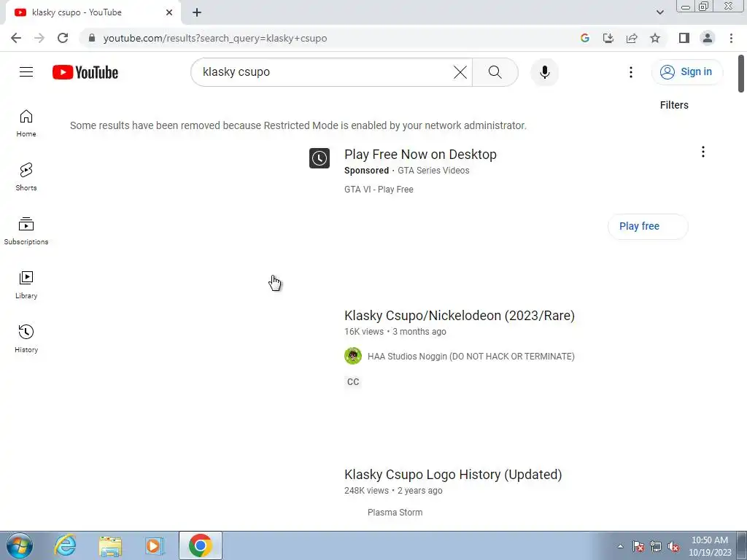Open Chrome three-dot menu

click(x=731, y=38)
